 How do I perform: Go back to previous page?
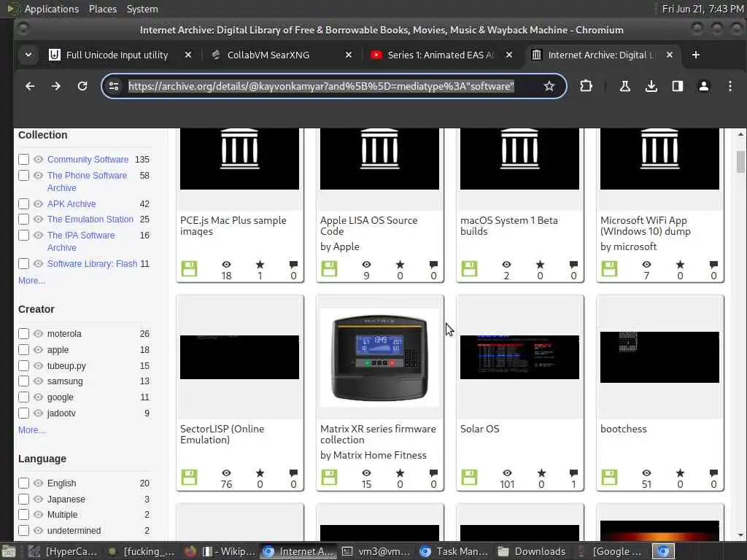30,86
